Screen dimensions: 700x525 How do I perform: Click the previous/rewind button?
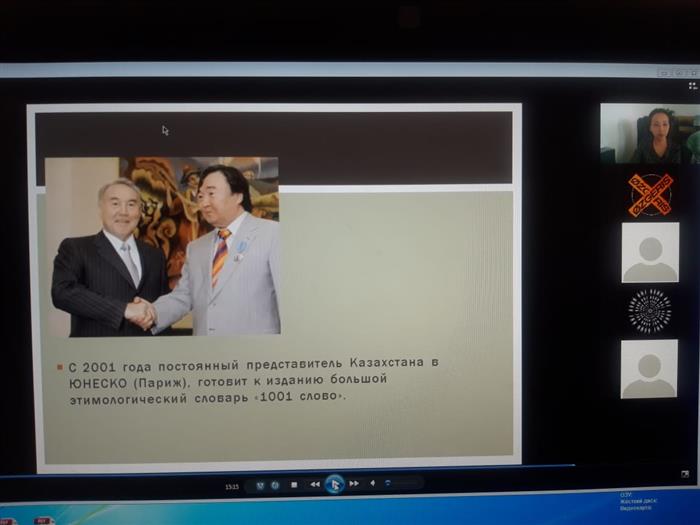[314, 485]
